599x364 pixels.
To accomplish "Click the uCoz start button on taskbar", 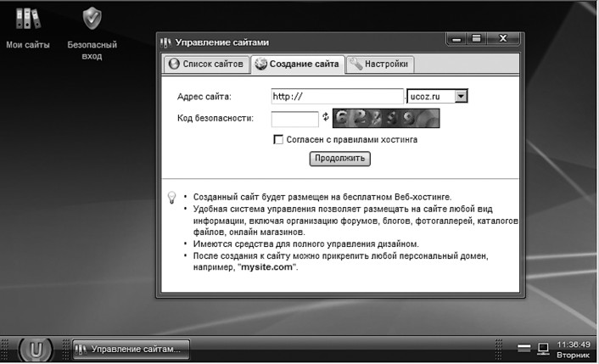I will 36,349.
